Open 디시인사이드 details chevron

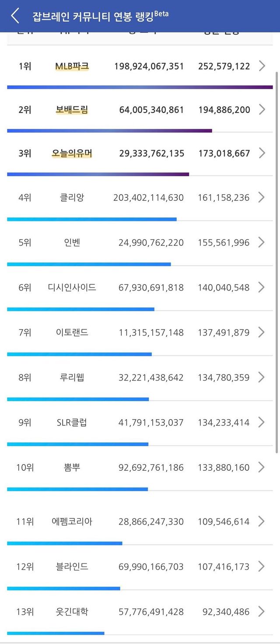pyautogui.click(x=262, y=287)
